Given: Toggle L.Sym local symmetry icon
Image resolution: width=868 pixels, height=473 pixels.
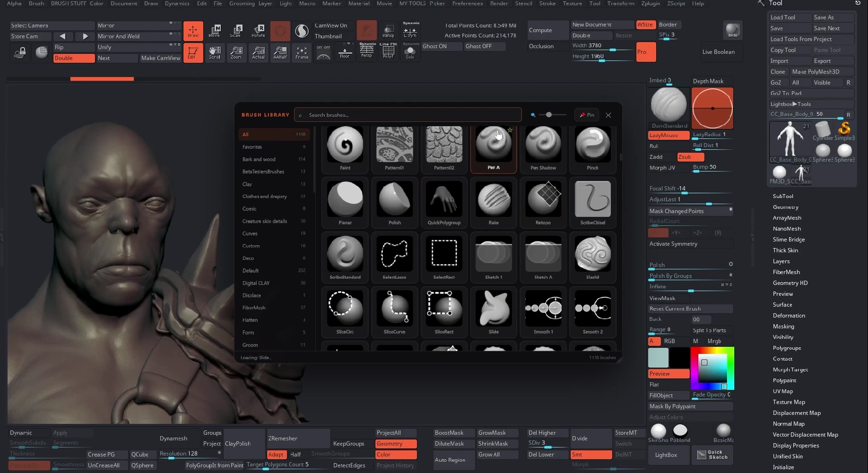Looking at the screenshot, I should coord(410,31).
